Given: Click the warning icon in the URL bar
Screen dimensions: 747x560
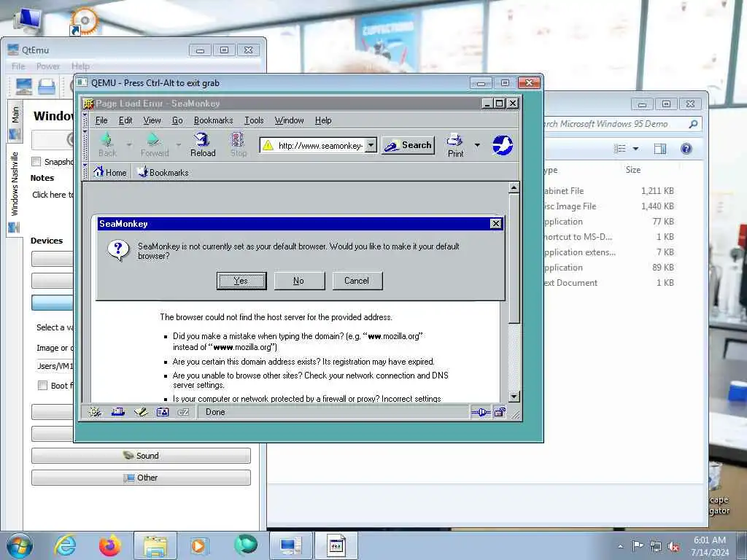Looking at the screenshot, I should click(268, 145).
